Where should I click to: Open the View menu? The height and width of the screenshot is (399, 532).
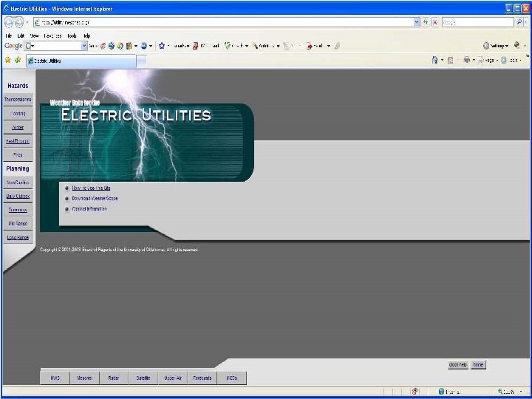click(x=34, y=35)
